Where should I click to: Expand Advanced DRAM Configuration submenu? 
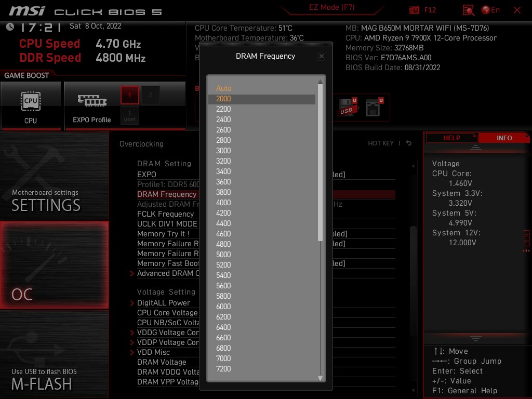coord(168,273)
